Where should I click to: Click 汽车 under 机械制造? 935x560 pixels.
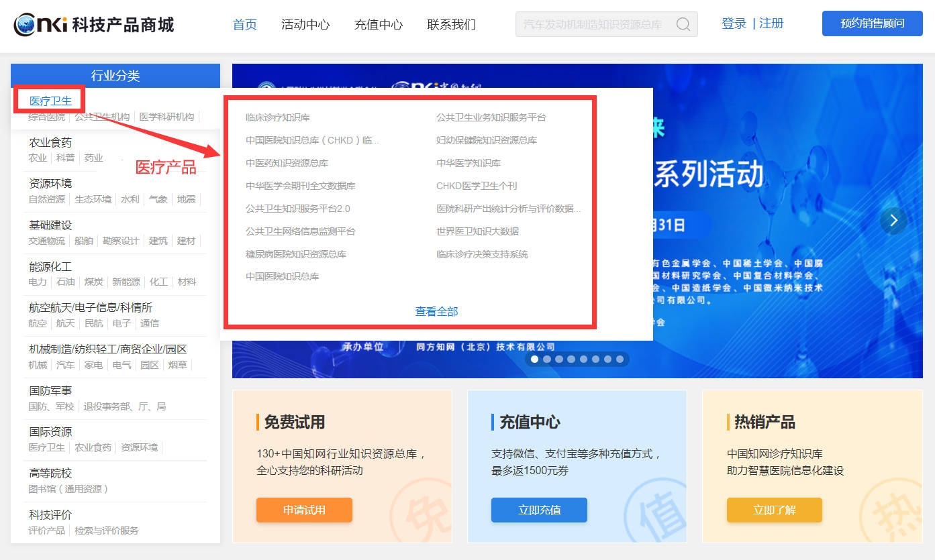(x=66, y=365)
